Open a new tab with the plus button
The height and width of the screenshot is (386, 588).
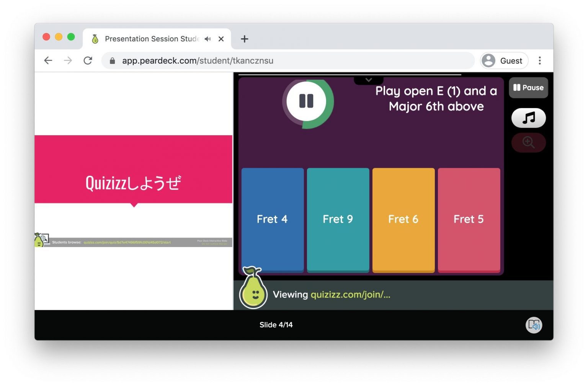(244, 39)
